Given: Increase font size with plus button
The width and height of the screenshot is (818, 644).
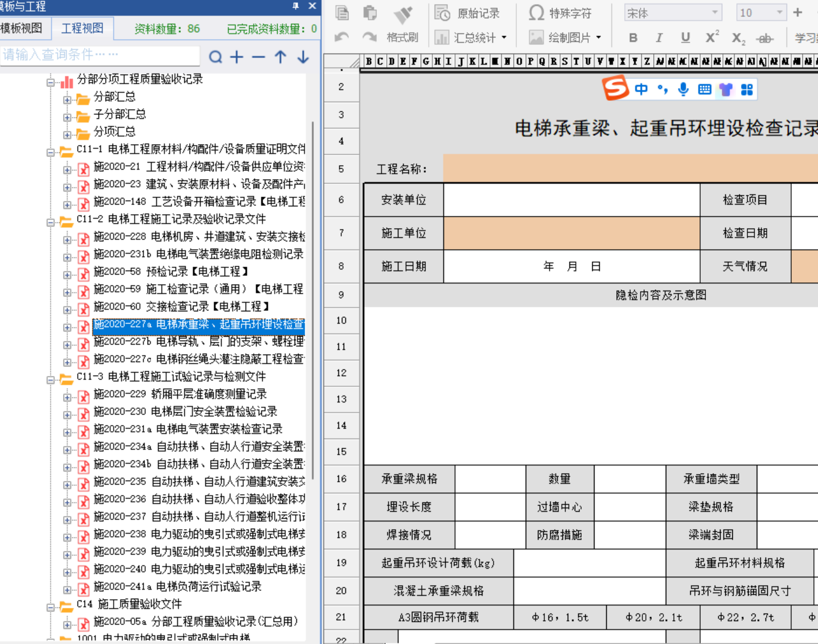Looking at the screenshot, I should 798,12.
